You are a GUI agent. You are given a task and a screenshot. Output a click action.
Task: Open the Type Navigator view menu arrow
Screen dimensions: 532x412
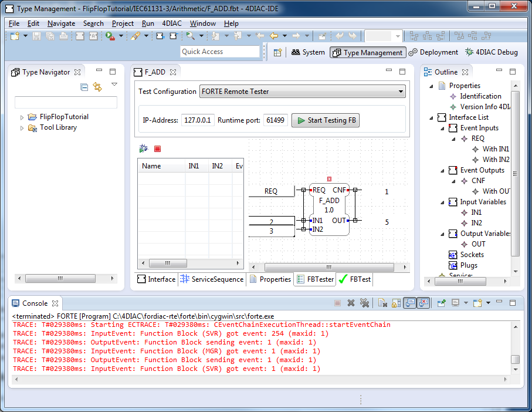[x=114, y=84]
